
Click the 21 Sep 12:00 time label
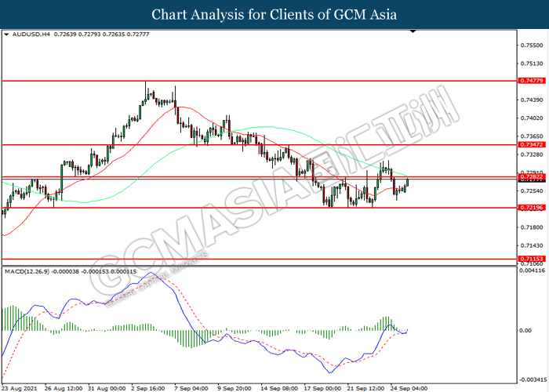366,389
